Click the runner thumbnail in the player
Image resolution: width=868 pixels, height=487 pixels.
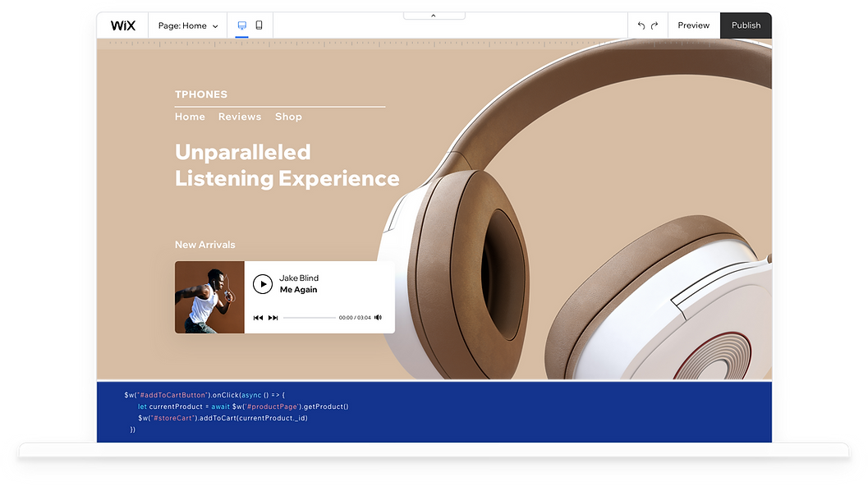[209, 297]
